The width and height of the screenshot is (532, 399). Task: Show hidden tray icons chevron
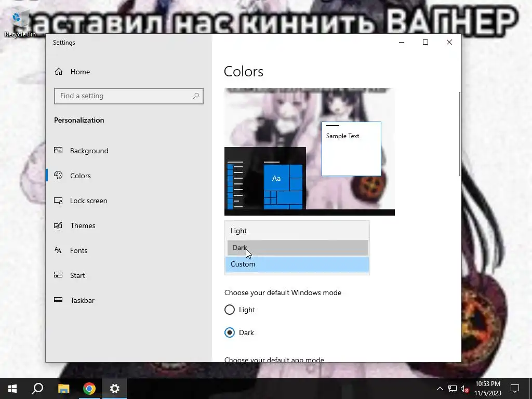pos(440,389)
